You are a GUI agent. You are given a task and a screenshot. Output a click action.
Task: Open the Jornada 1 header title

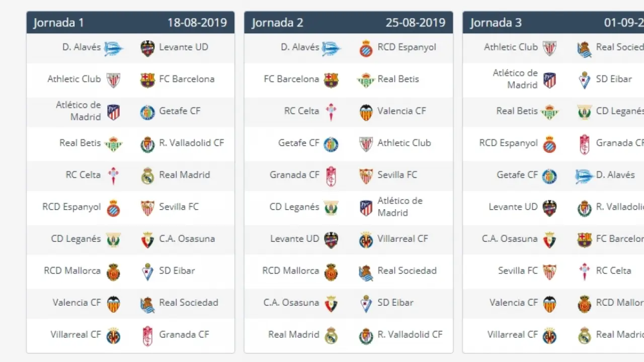coord(58,23)
